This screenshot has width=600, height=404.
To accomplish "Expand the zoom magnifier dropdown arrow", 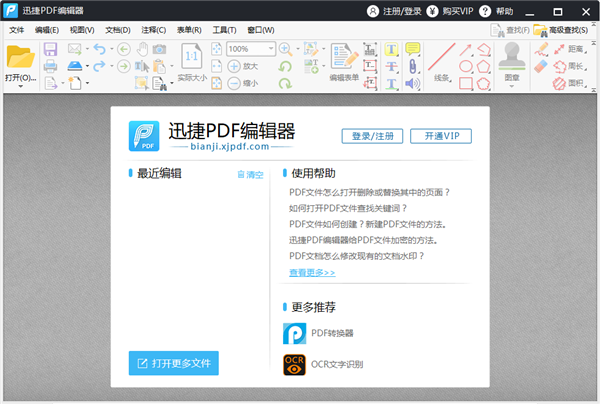I will [x=298, y=49].
